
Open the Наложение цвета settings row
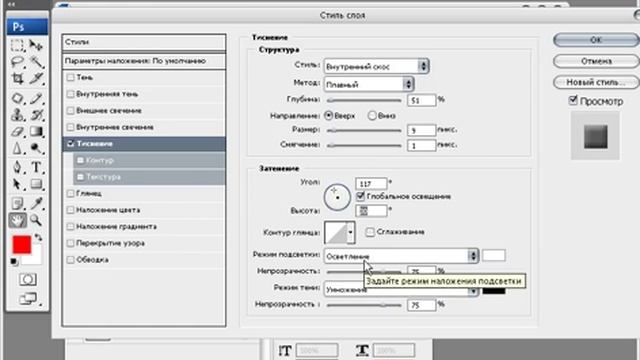[x=144, y=210]
